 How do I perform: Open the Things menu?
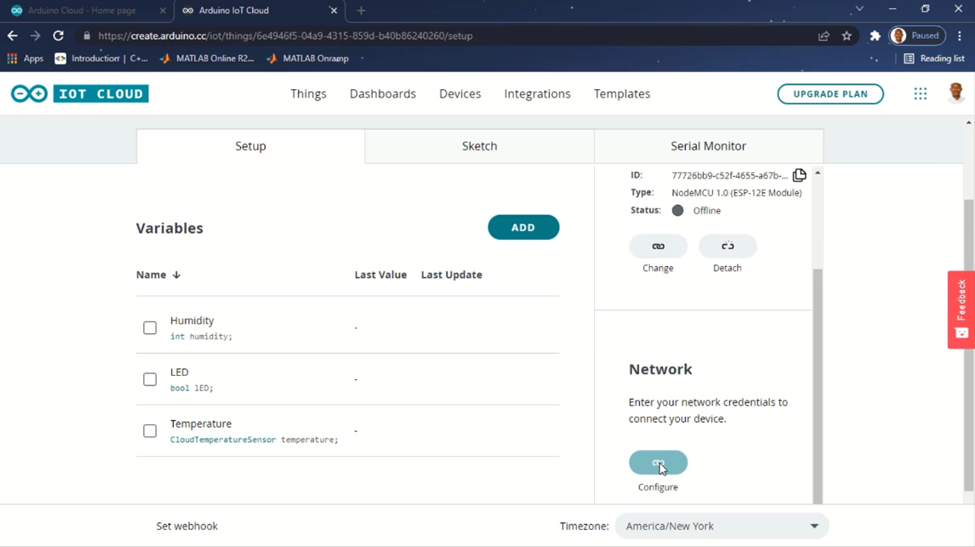[308, 94]
